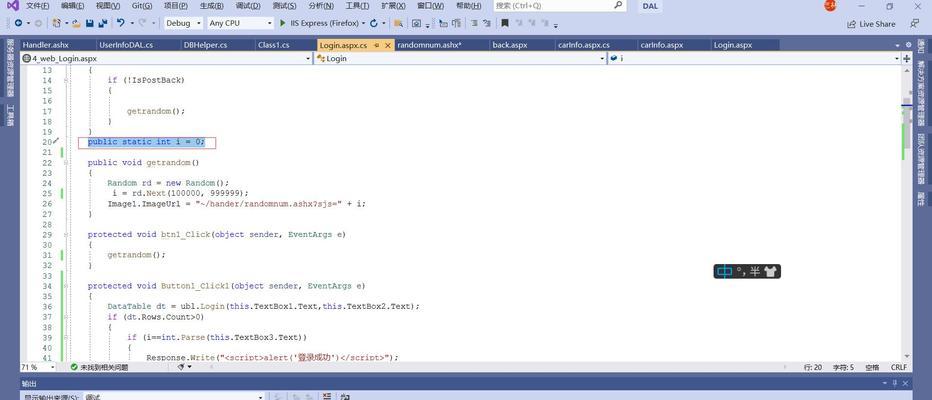The width and height of the screenshot is (932, 400).
Task: Open the Git(G) menu
Action: [141, 5]
